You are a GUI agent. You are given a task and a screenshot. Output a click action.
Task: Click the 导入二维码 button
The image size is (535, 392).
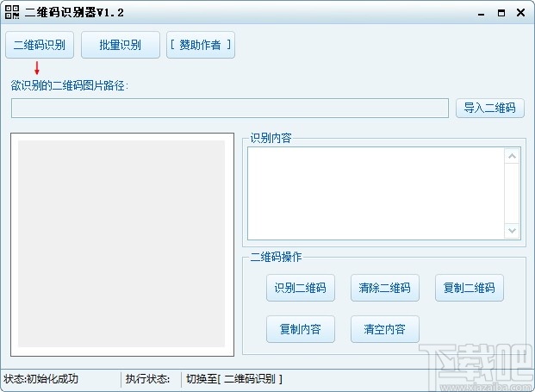pyautogui.click(x=490, y=109)
